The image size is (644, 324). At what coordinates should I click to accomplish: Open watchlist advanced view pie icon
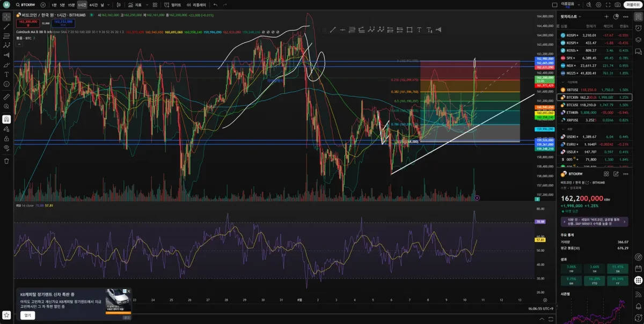(616, 17)
